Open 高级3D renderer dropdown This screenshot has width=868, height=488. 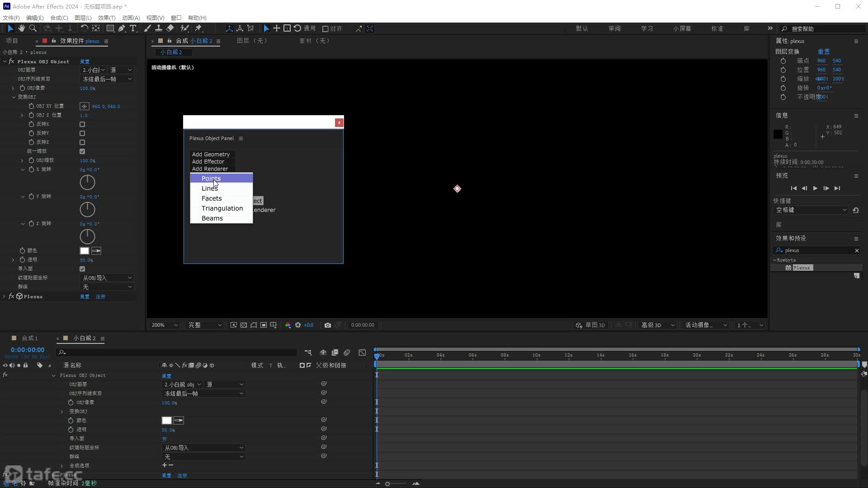(657, 325)
